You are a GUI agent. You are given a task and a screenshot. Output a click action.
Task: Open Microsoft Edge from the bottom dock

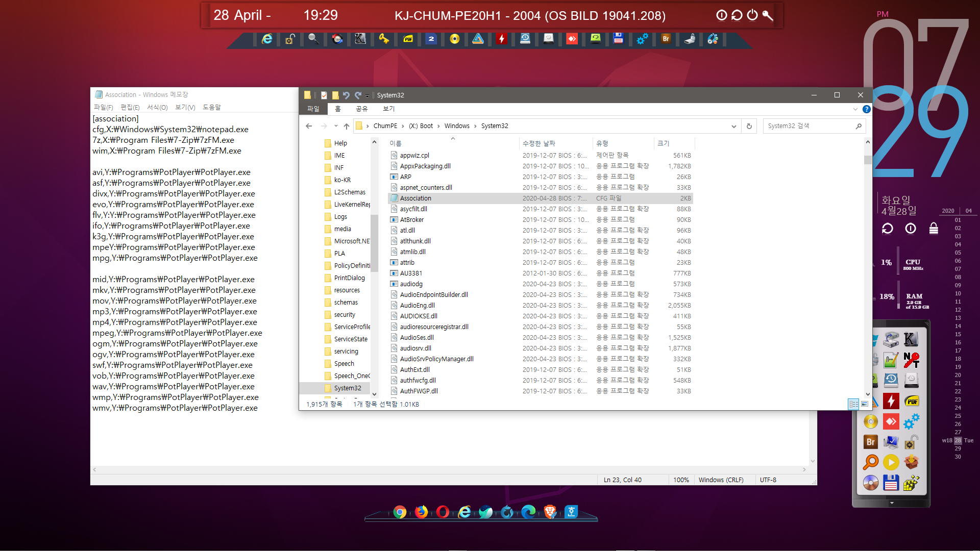528,512
